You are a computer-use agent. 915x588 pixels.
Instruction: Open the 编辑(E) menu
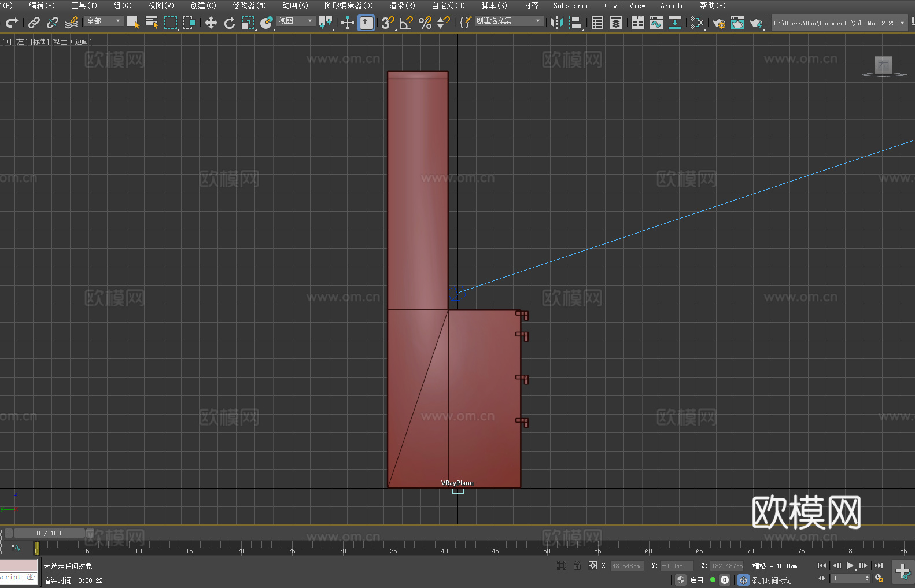42,5
